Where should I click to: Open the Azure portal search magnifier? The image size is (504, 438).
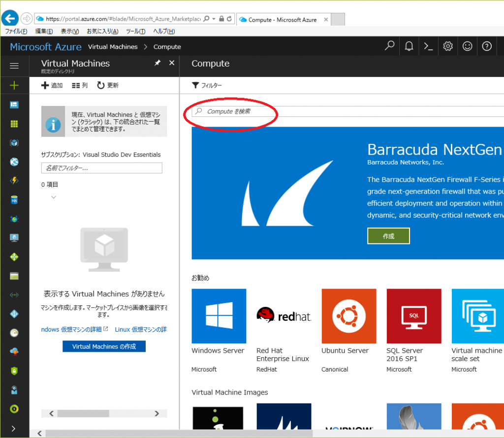point(390,46)
